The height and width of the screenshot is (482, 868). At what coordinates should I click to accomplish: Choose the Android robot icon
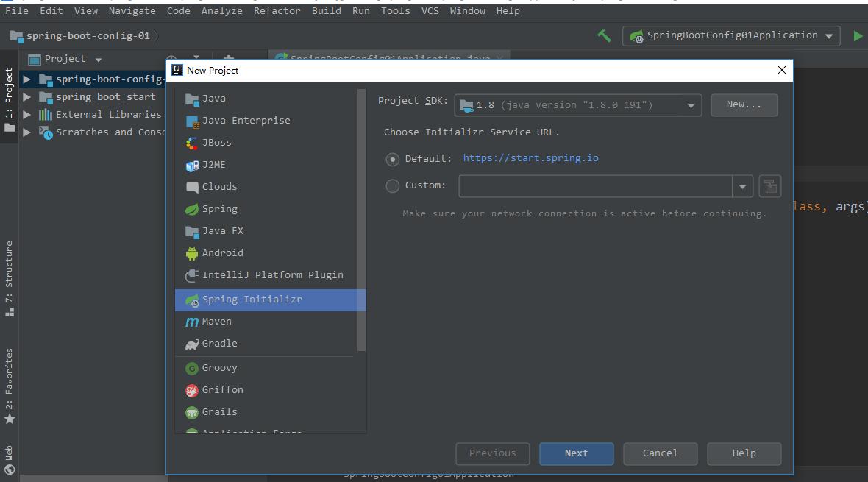(x=191, y=254)
